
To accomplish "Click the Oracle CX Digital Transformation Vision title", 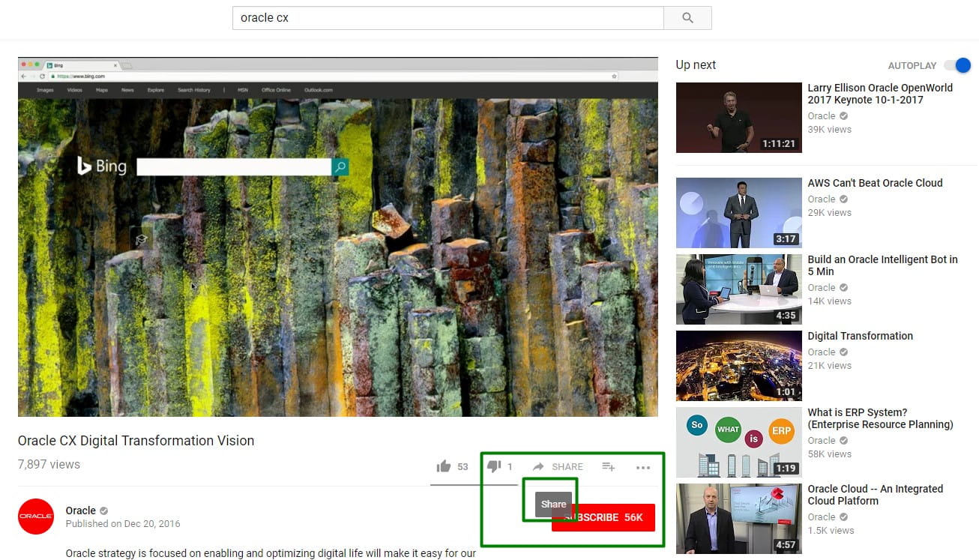I will [x=136, y=441].
